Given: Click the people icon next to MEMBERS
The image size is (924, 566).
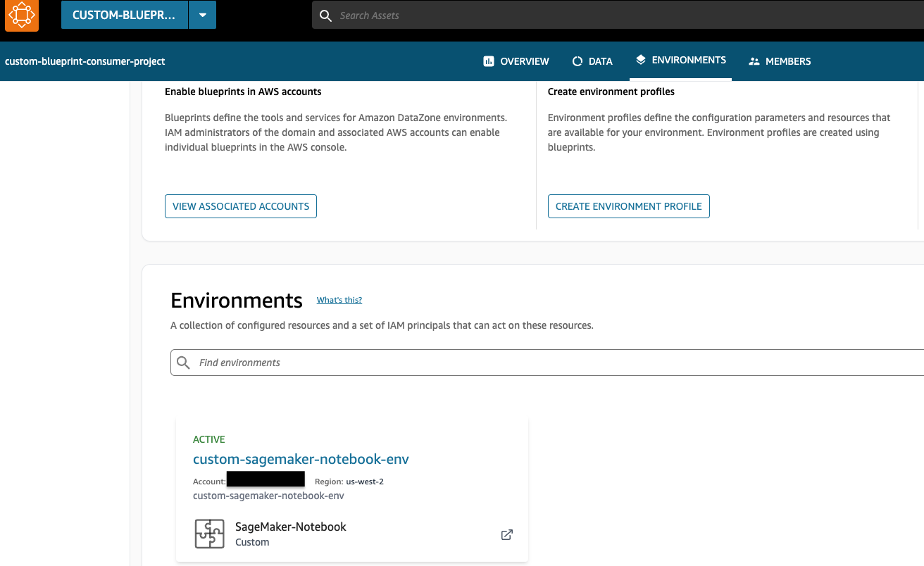Looking at the screenshot, I should point(755,61).
